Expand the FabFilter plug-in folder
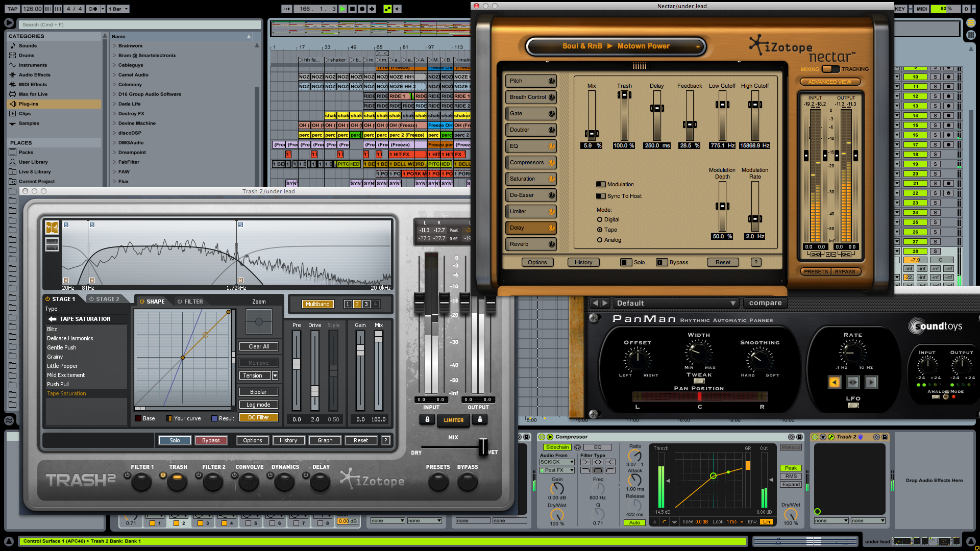 [114, 162]
